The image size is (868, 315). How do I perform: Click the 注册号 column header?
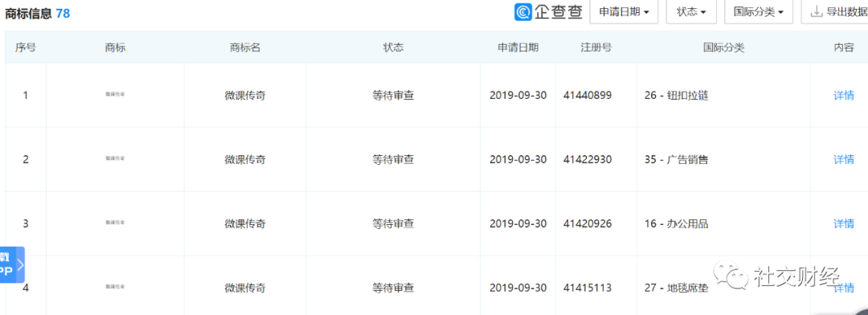tap(596, 47)
